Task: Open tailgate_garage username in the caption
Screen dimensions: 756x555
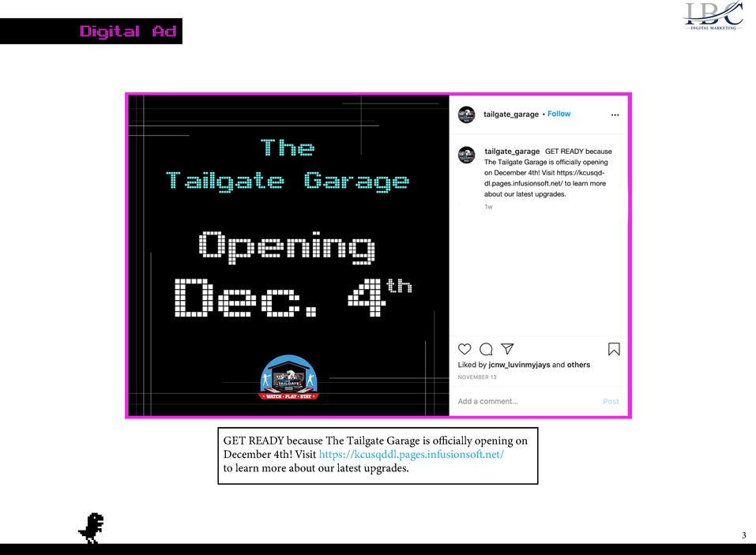Action: pyautogui.click(x=512, y=152)
